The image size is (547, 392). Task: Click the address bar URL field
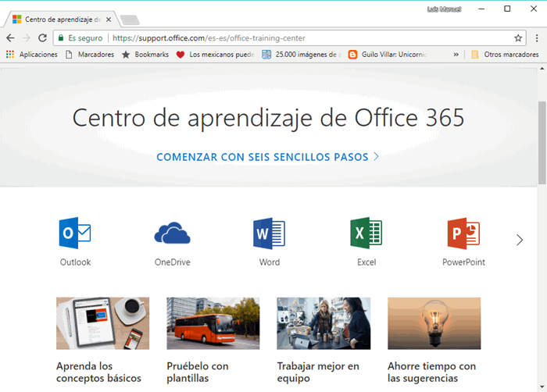coord(313,37)
